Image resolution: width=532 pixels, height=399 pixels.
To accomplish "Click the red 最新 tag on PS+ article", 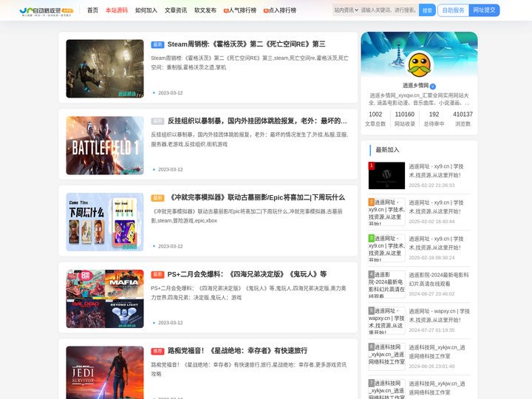I will [x=158, y=274].
